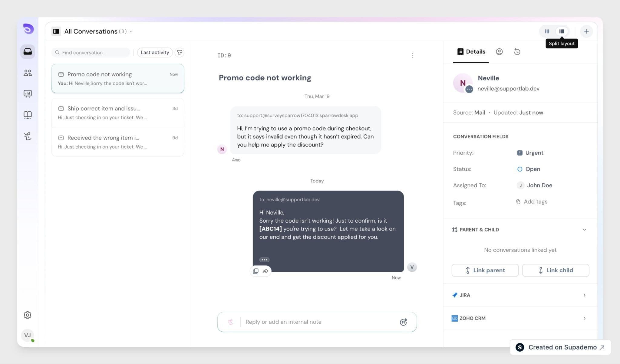Collapse the Parent & Child section

pyautogui.click(x=584, y=230)
